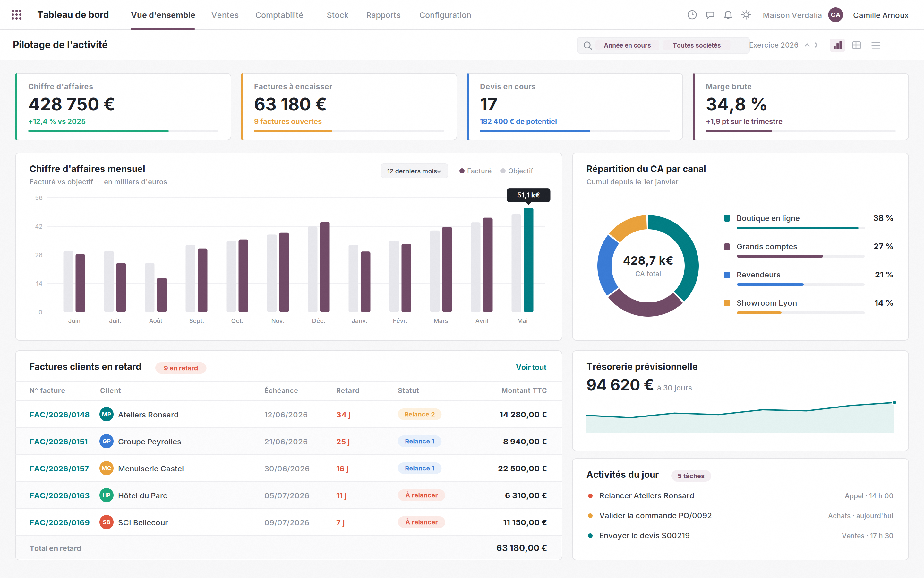Viewport: 924px width, 578px height.
Task: Click the Relance 2 status badge
Action: click(x=419, y=414)
